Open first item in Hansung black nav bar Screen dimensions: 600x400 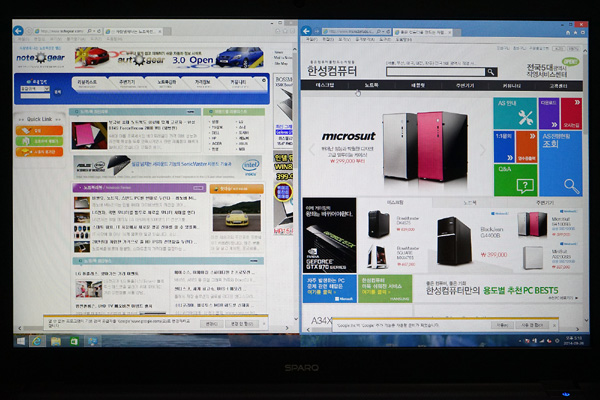[x=324, y=85]
